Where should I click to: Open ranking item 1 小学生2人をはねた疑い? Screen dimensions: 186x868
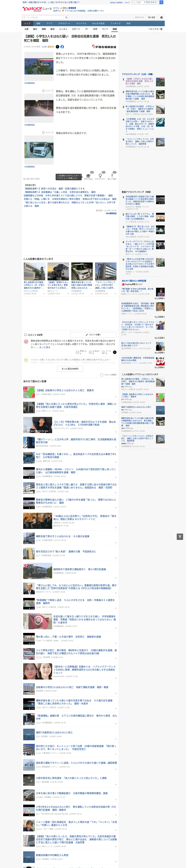click(139, 81)
